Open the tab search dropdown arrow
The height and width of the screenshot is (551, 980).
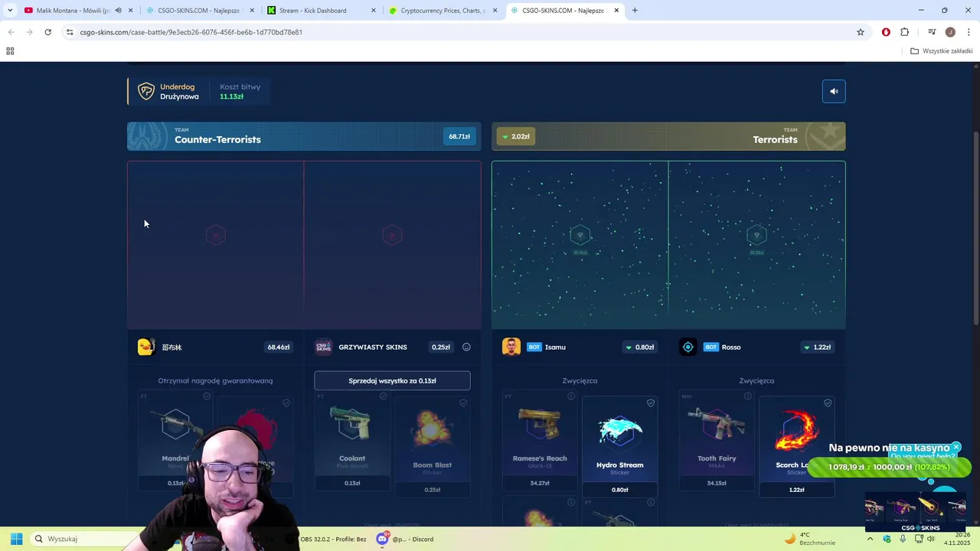(9, 11)
